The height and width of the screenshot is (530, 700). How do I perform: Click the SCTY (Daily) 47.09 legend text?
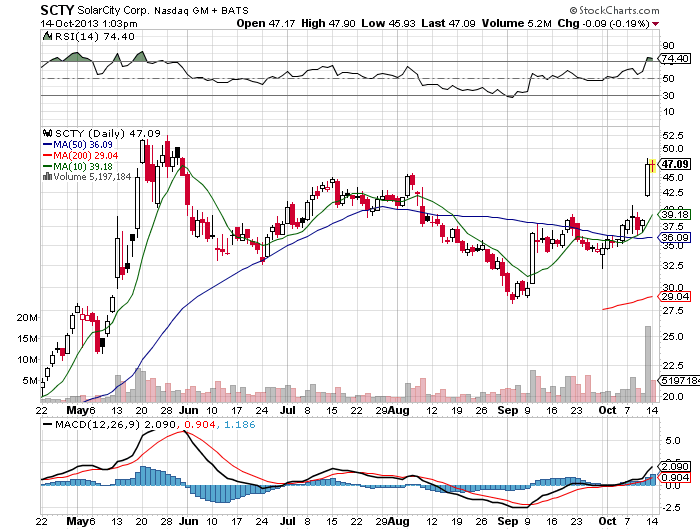[108, 133]
